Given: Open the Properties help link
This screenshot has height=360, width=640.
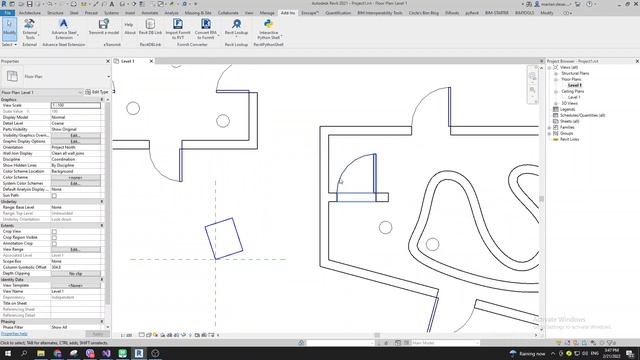Looking at the screenshot, I should 14,334.
